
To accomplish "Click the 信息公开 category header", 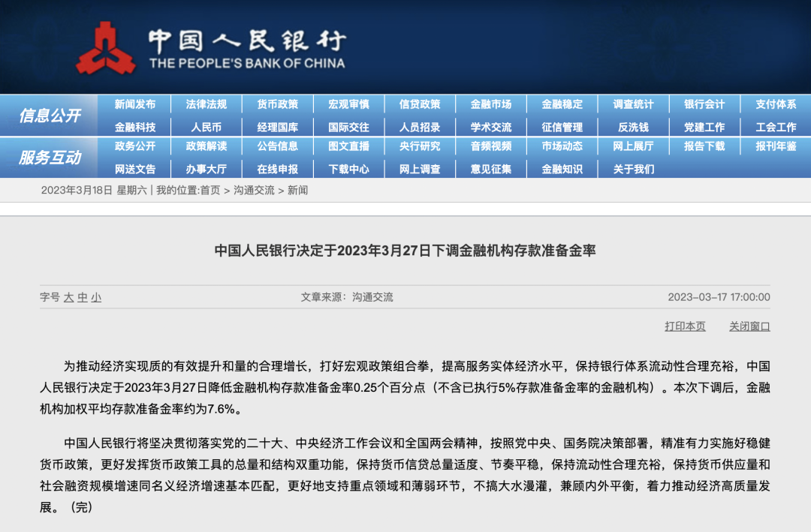I will (x=50, y=116).
